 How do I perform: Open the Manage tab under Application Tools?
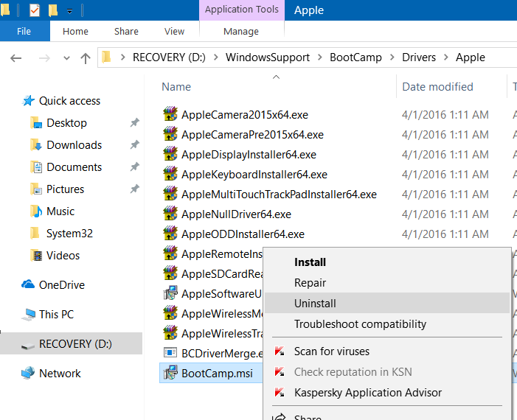click(x=240, y=32)
